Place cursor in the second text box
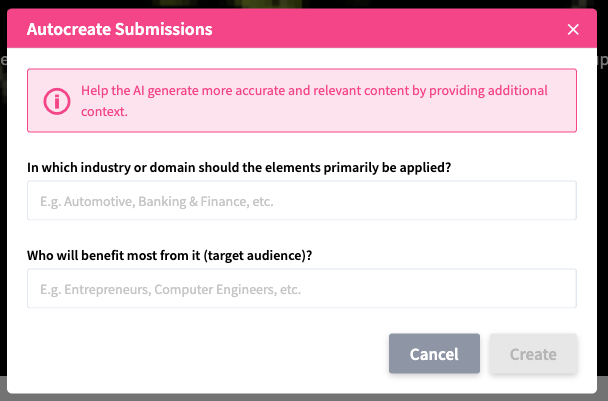Viewport: 608px width, 401px height. point(301,289)
